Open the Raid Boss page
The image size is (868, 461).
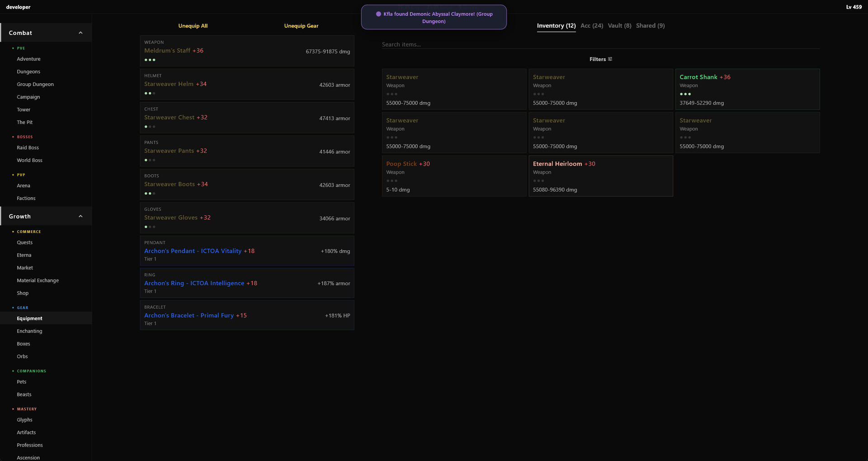[27, 147]
